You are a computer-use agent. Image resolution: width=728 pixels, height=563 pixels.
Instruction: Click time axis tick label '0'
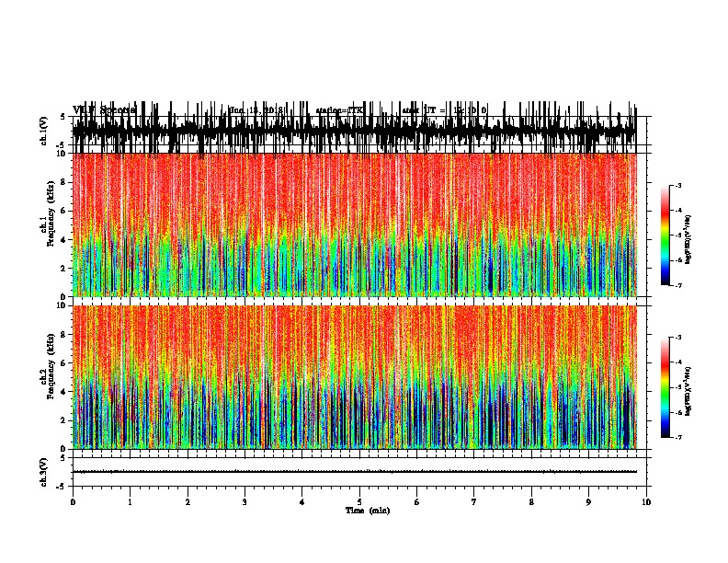[x=73, y=502]
